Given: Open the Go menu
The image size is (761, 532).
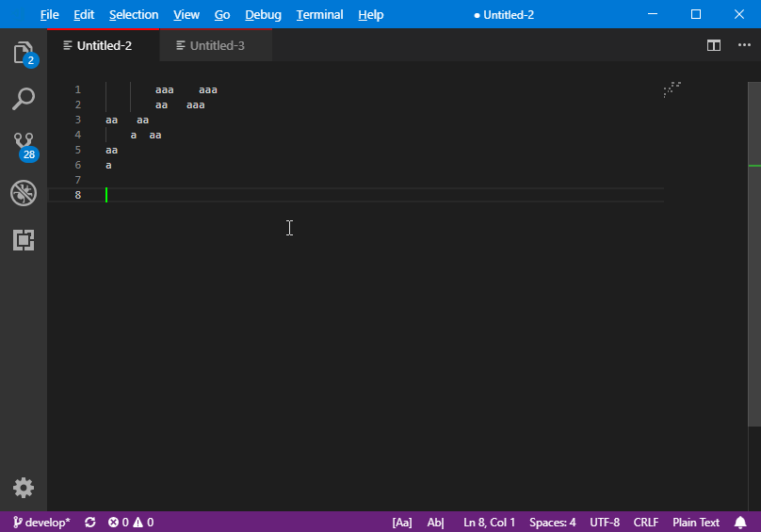Looking at the screenshot, I should pos(222,14).
